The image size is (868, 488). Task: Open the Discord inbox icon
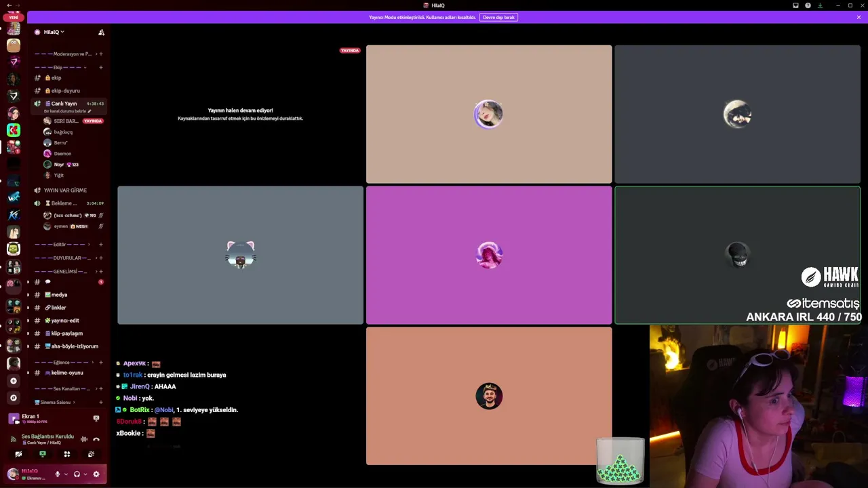[x=795, y=5]
